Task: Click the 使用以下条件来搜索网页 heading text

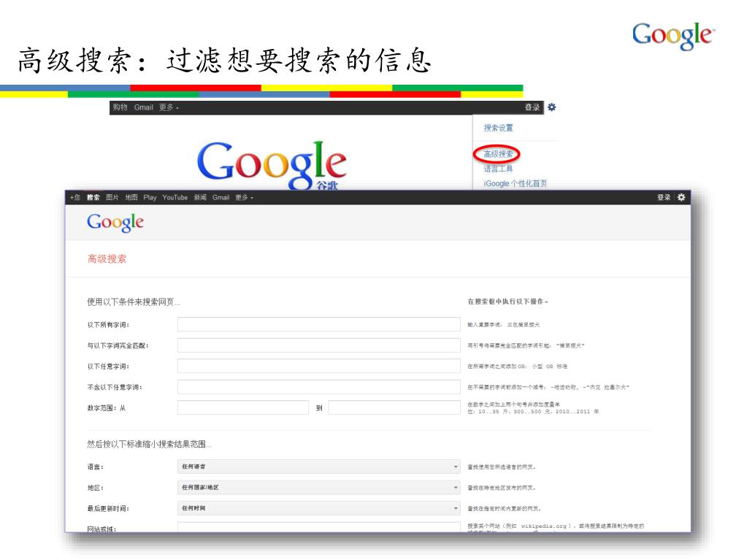Action: click(x=134, y=302)
